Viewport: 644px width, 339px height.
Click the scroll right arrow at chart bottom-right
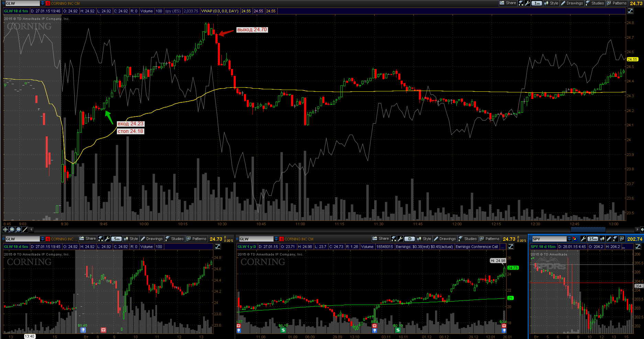click(637, 229)
